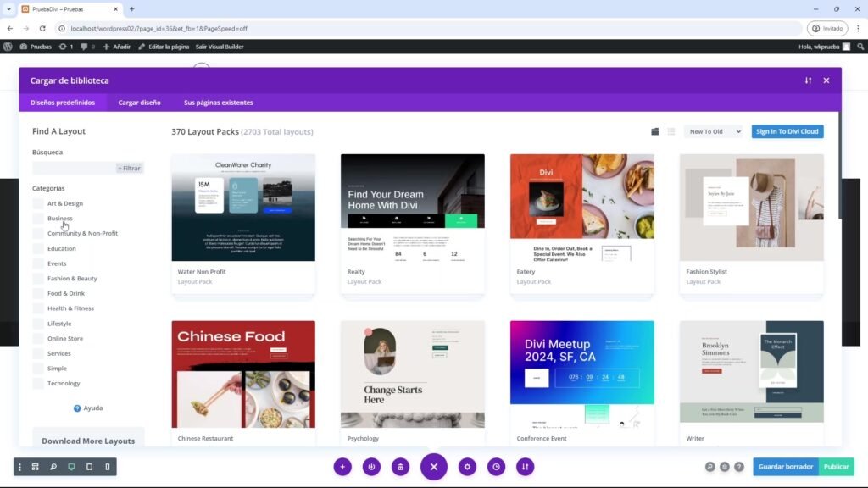Viewport: 868px width, 488px height.
Task: Click the search icon near Guardar borrador
Action: 709,467
